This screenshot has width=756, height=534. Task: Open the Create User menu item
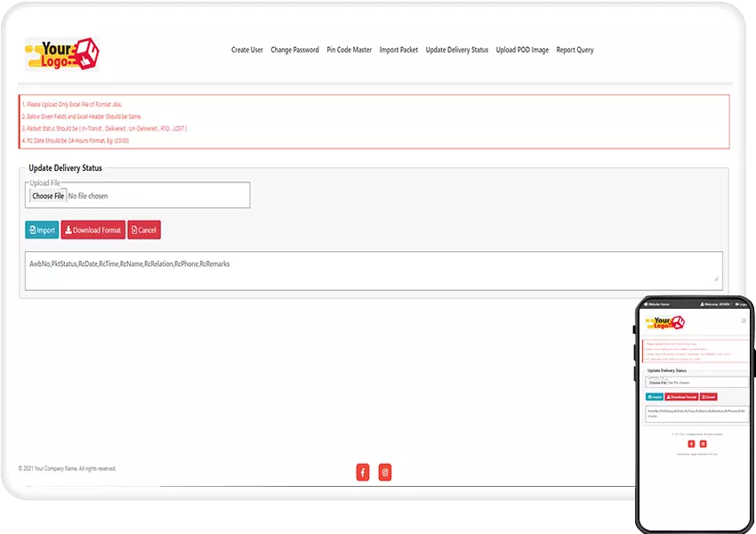247,50
